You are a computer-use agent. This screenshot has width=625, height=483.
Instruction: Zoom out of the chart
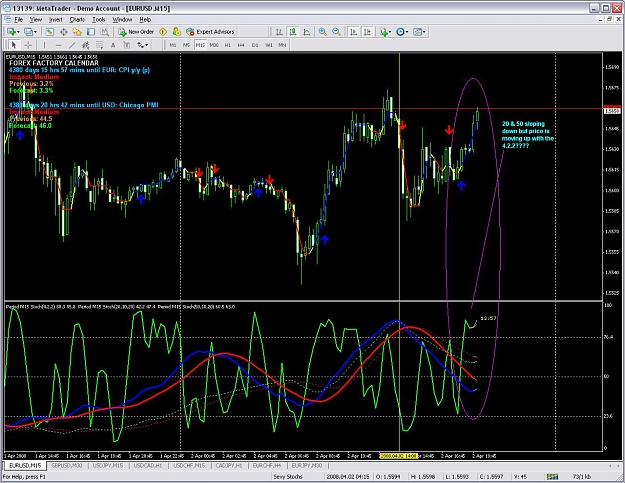[x=336, y=32]
